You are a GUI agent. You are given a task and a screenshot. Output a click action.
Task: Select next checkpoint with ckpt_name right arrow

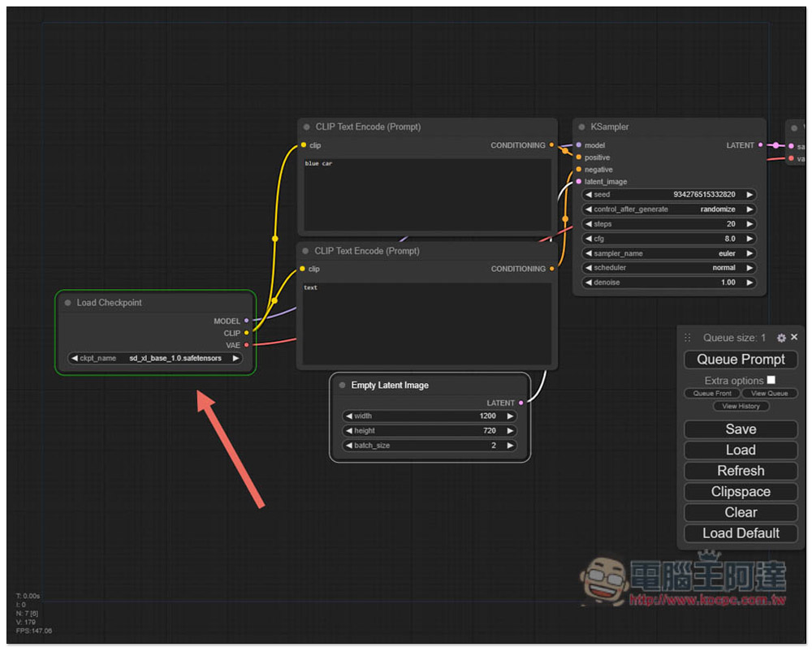[235, 359]
